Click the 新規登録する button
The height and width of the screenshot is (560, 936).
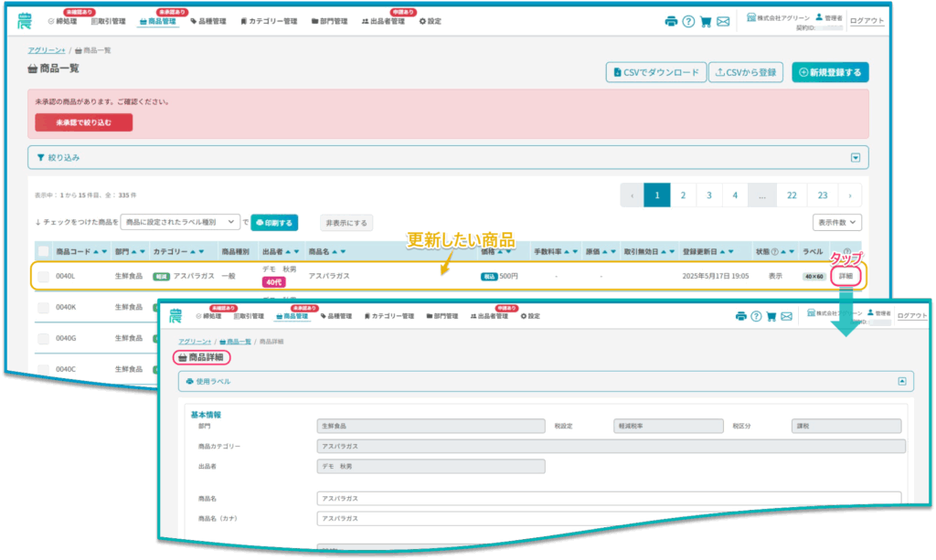tap(829, 73)
